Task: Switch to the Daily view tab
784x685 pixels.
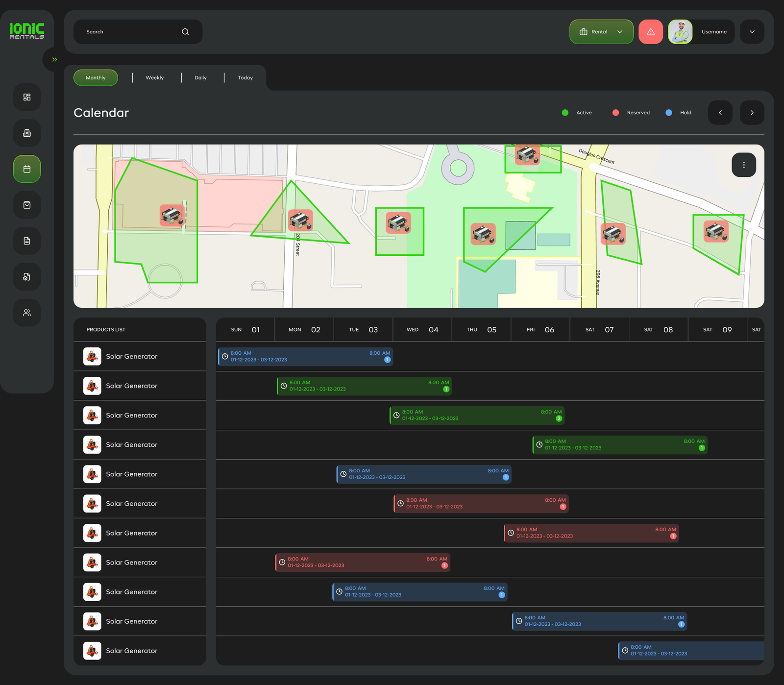Action: (x=200, y=77)
